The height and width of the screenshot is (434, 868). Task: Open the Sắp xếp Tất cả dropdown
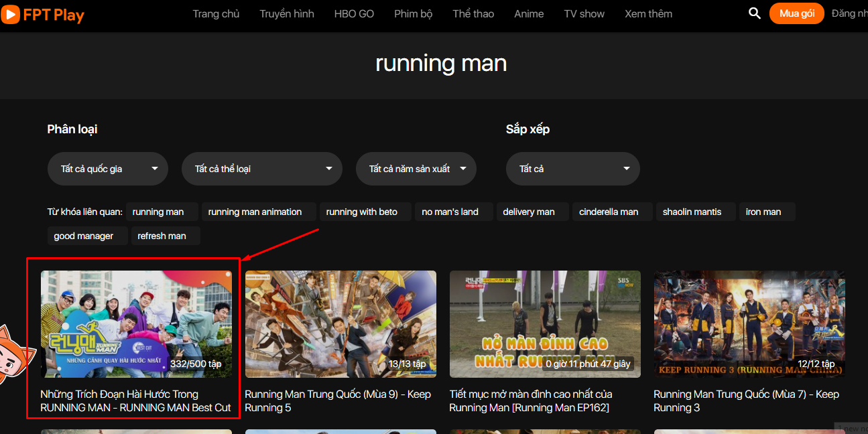pos(572,169)
